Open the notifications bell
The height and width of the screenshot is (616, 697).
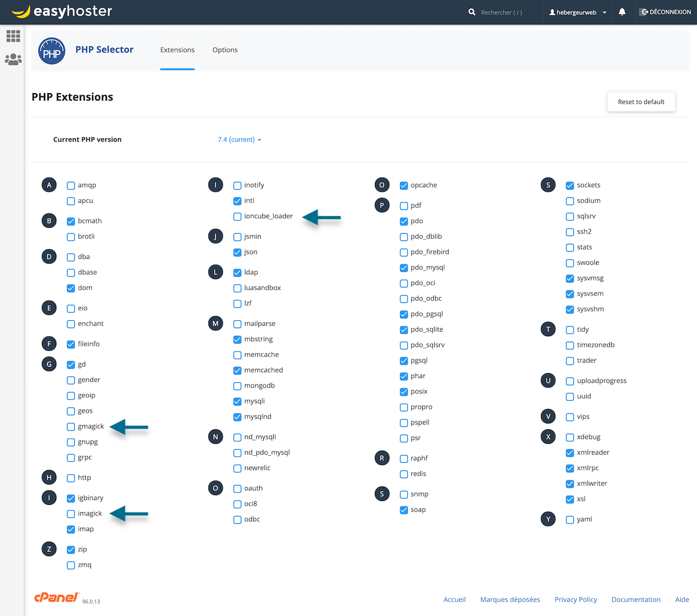pyautogui.click(x=622, y=12)
